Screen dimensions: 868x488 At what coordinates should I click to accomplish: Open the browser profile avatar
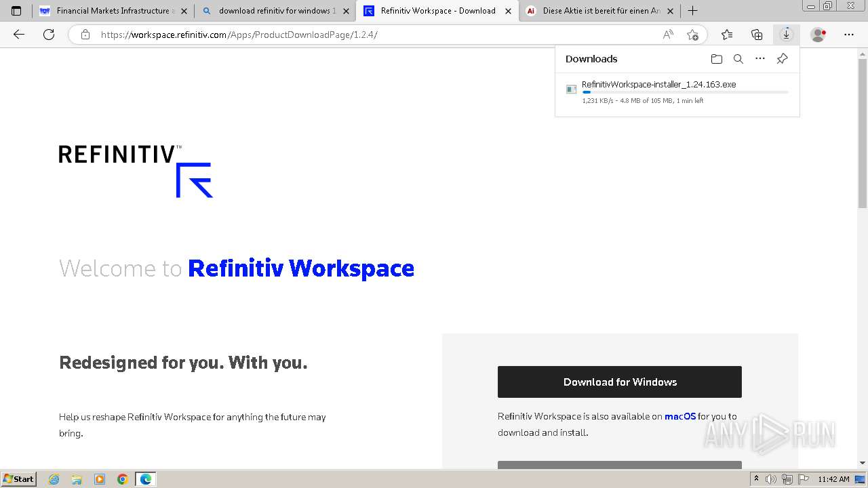tap(818, 35)
